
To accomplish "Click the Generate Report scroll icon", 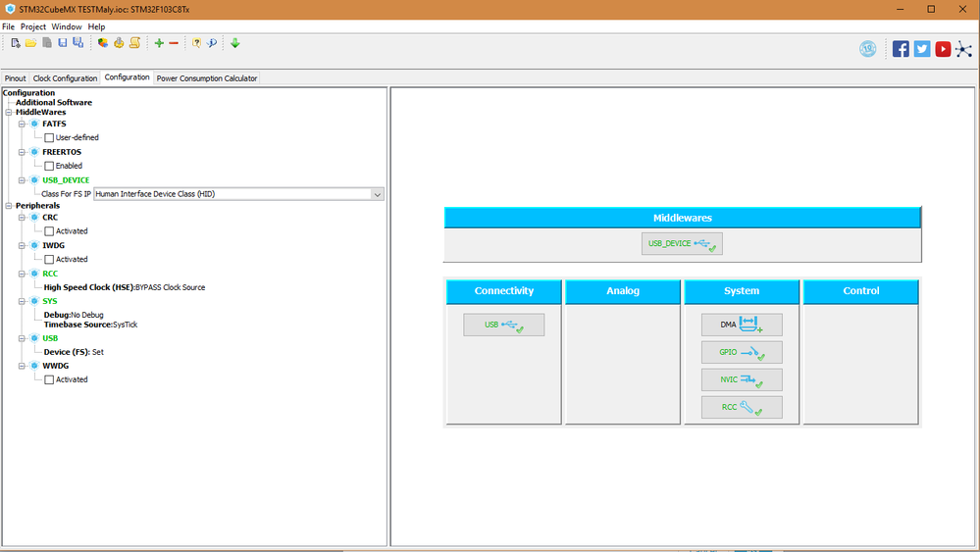I will tap(134, 43).
